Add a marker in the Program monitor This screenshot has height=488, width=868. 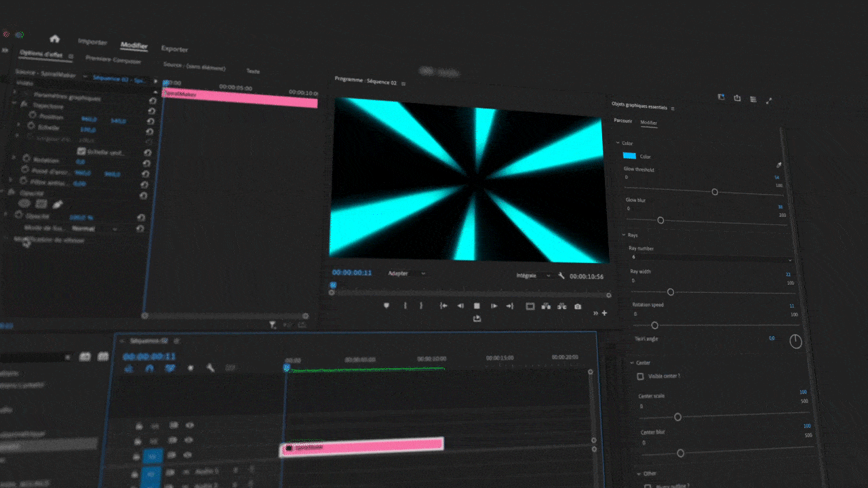coord(387,306)
